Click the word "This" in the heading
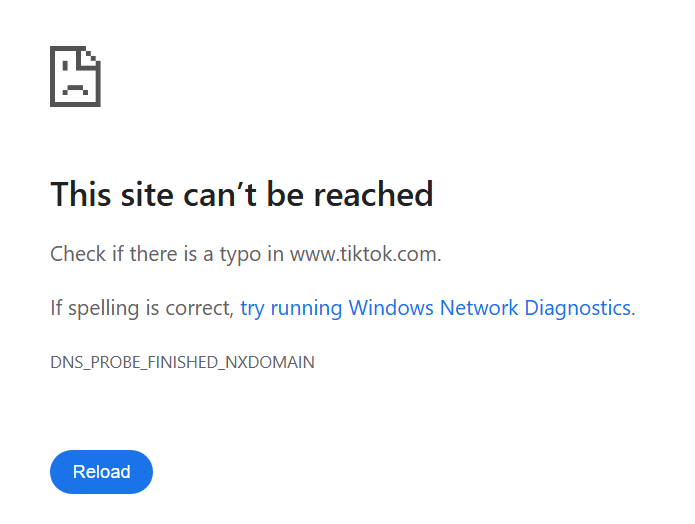The image size is (695, 524). point(81,194)
